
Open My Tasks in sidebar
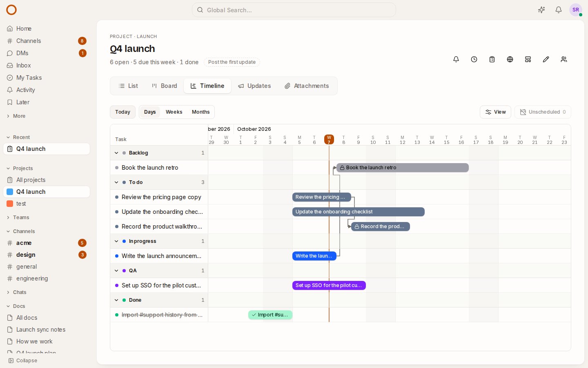[x=47, y=78]
